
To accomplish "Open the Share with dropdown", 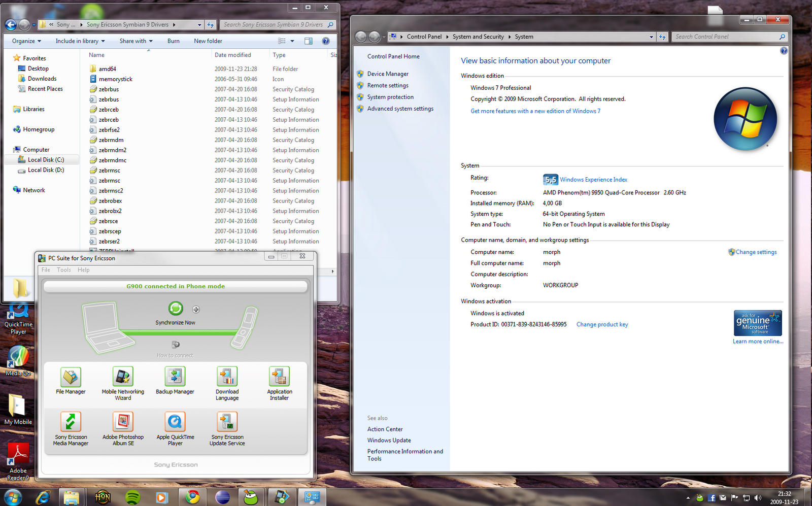I will click(136, 41).
